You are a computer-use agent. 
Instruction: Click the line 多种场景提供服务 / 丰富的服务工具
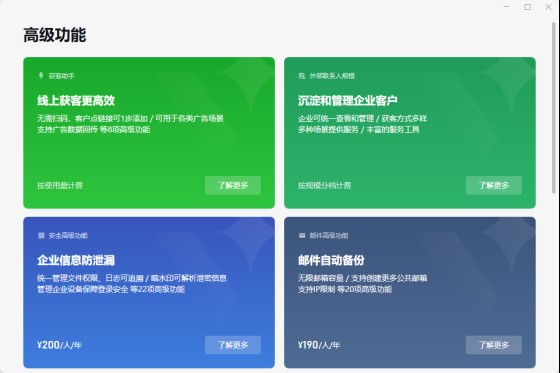359,129
